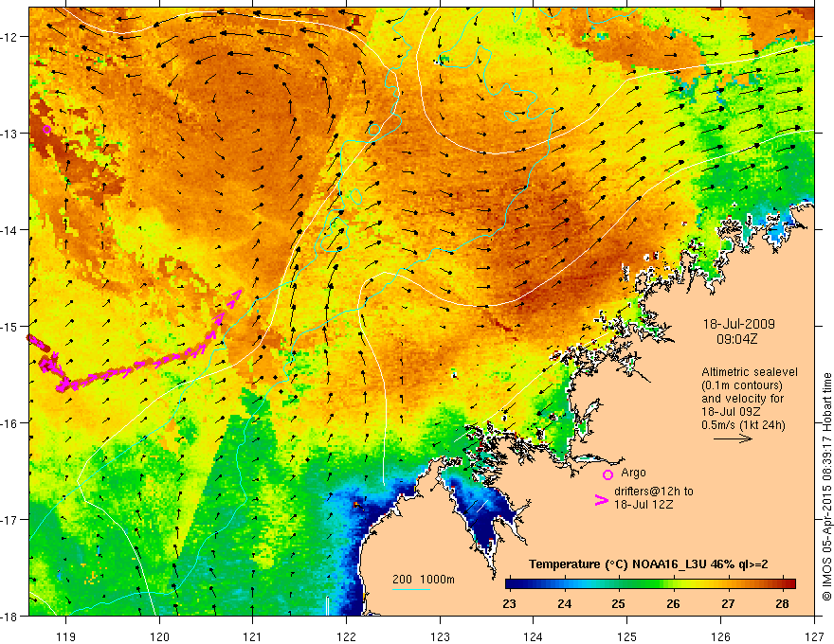The width and height of the screenshot is (834, 644).
Task: Click latitude axis label -18
Action: (10, 616)
